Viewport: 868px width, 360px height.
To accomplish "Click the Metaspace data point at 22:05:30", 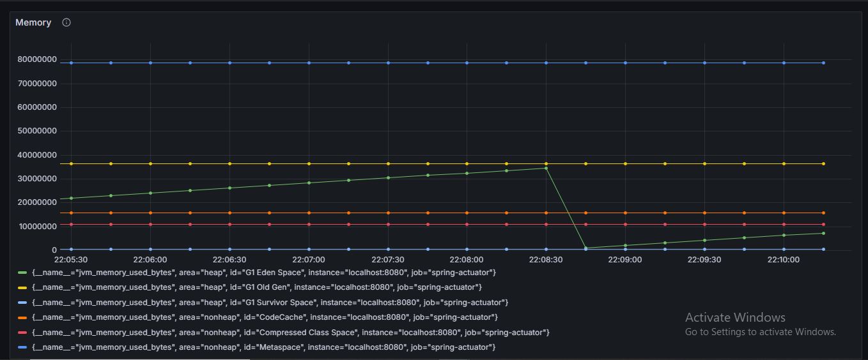I will coord(71,63).
